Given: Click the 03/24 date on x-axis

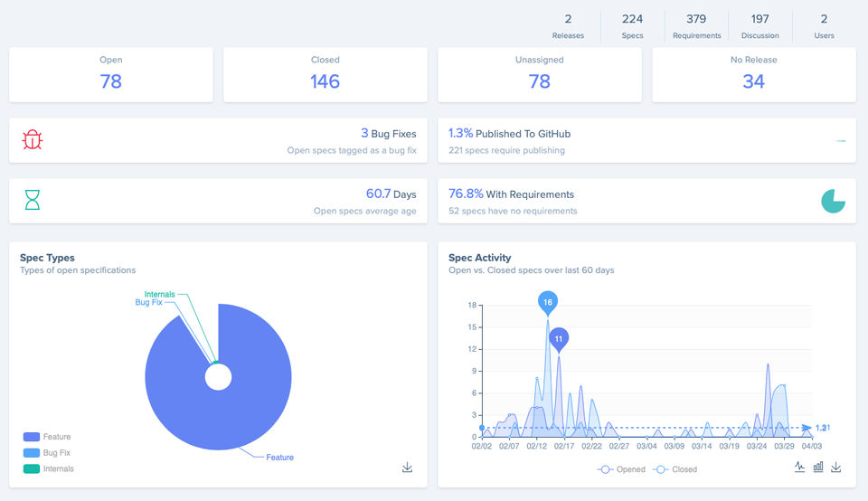Looking at the screenshot, I should point(757,446).
